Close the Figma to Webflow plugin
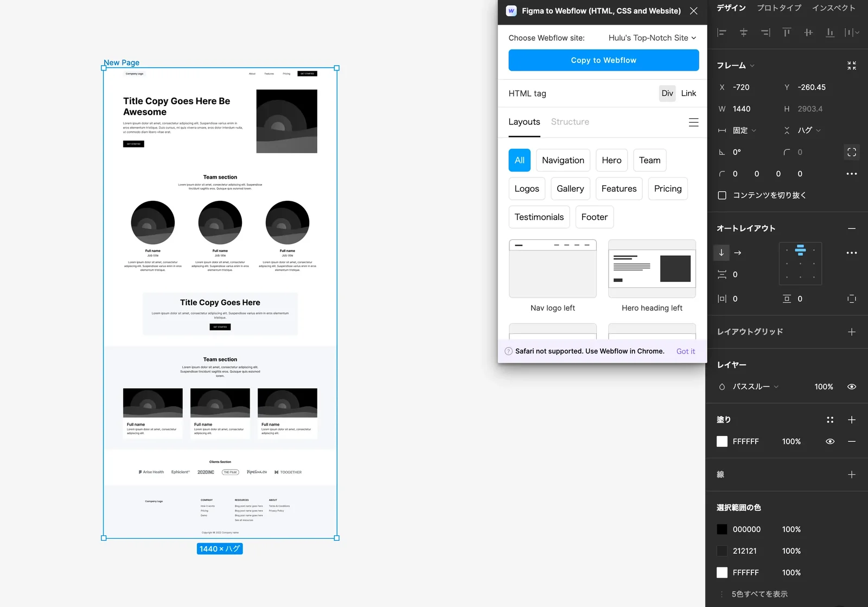The width and height of the screenshot is (868, 607). (693, 11)
